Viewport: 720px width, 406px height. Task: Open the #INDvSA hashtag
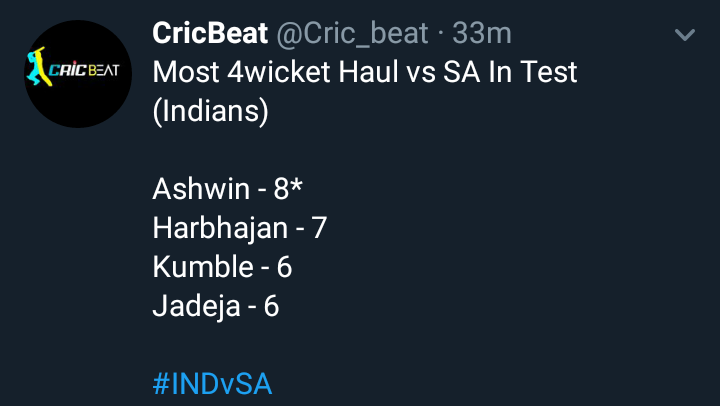pyautogui.click(x=212, y=384)
